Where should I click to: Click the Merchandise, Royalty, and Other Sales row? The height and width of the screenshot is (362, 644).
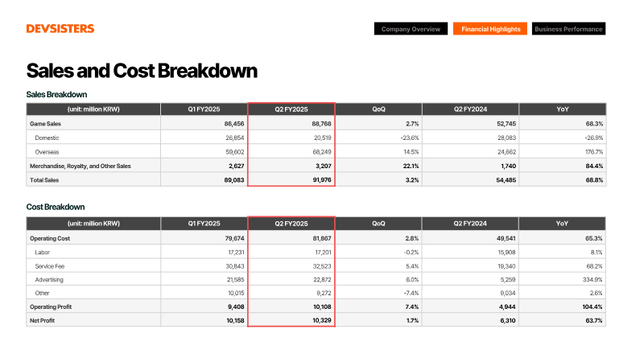[x=316, y=166]
